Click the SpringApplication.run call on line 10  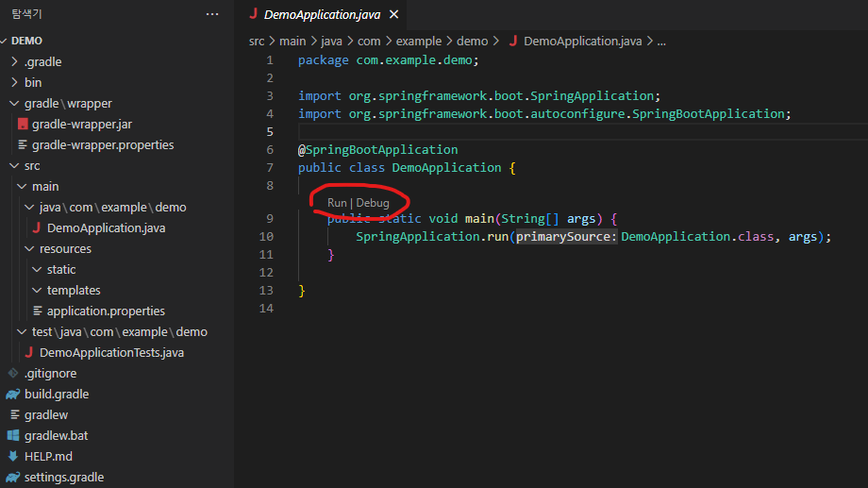pyautogui.click(x=432, y=237)
